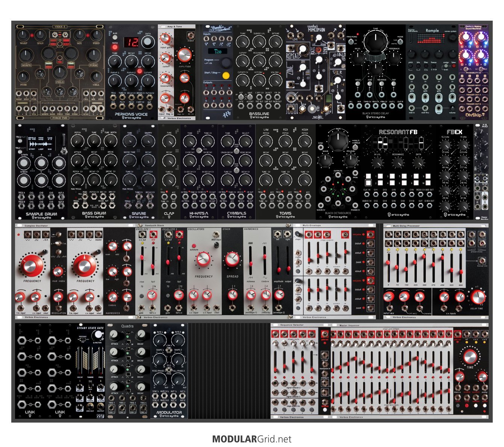Click the PARAM 1 knob on Perkons Voice
Viewport: 504px width, 447px height.
point(115,80)
